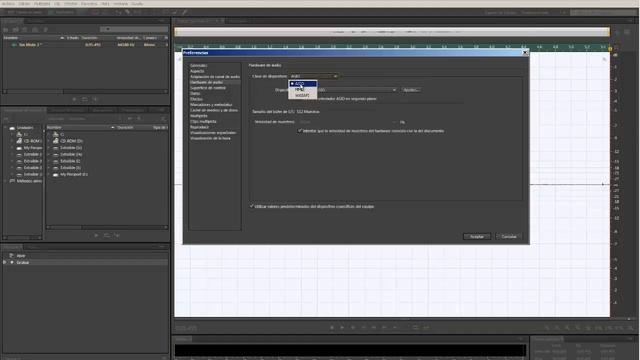
Task: Open the Efectos preferences category
Action: 196,99
